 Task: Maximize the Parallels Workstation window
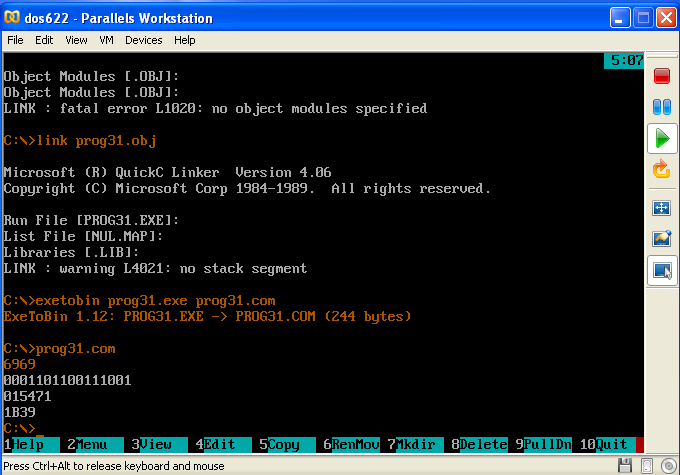click(x=643, y=18)
